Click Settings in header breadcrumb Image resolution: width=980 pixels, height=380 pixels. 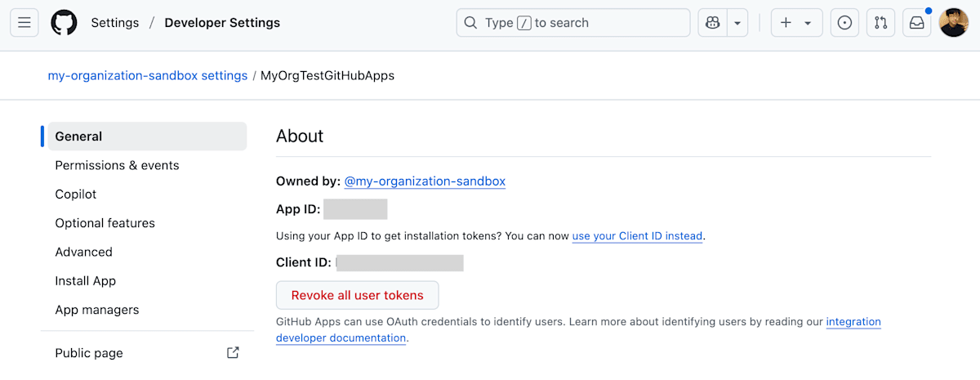pyautogui.click(x=115, y=23)
